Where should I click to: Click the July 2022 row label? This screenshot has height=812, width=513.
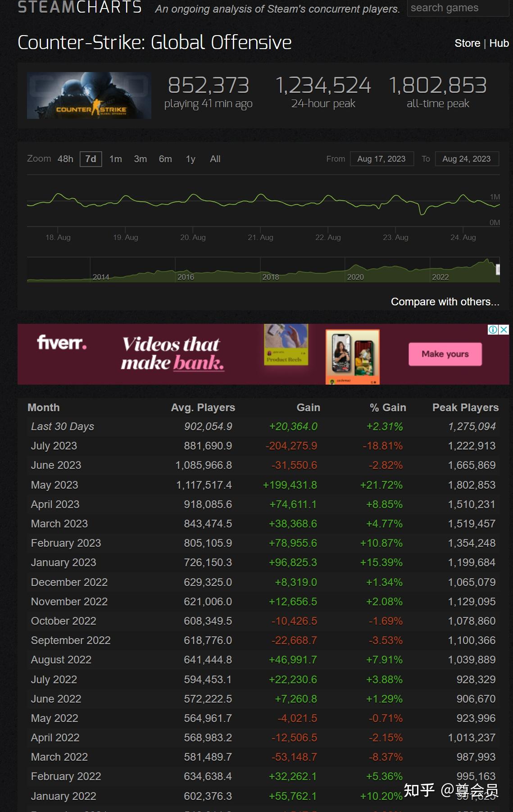click(x=54, y=680)
